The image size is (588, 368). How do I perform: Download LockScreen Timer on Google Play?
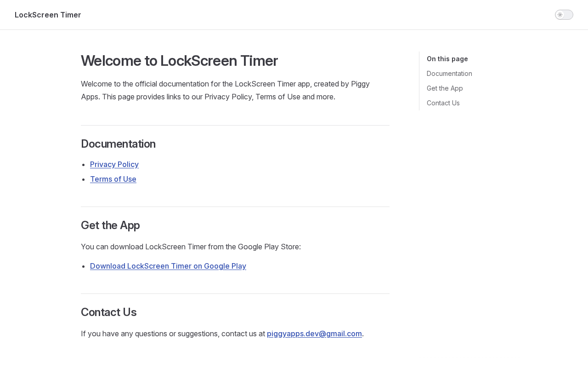tap(168, 266)
